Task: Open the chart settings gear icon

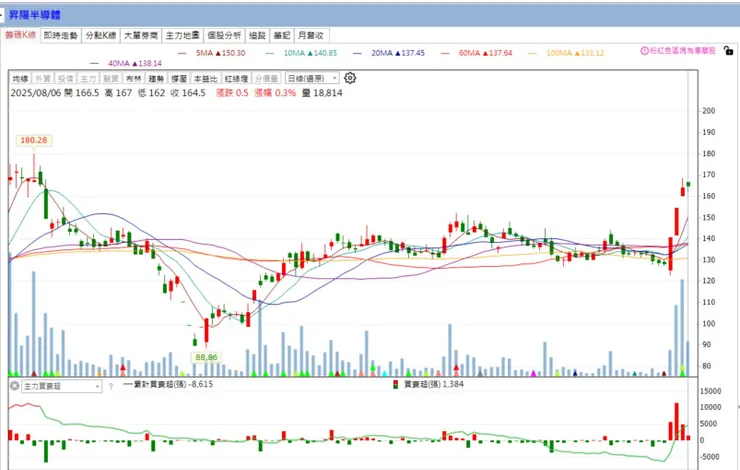Action: coord(350,78)
